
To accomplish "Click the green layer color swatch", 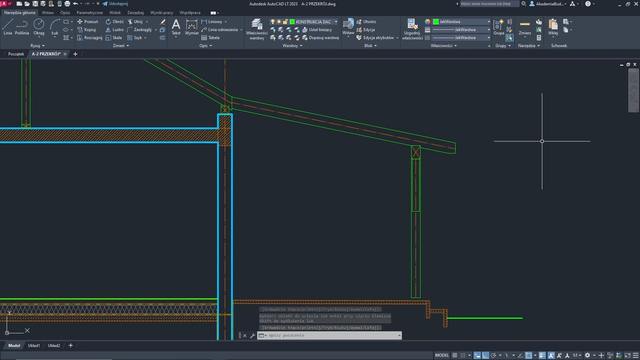I will [292, 22].
